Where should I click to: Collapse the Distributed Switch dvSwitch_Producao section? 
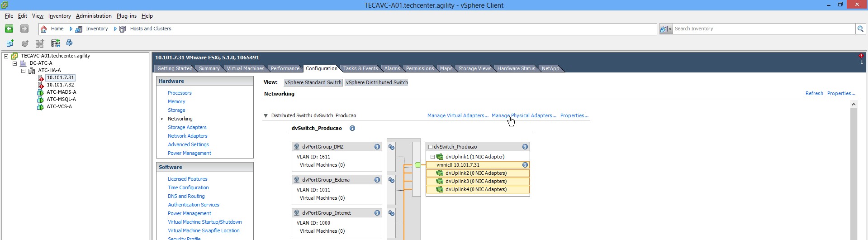pos(266,116)
